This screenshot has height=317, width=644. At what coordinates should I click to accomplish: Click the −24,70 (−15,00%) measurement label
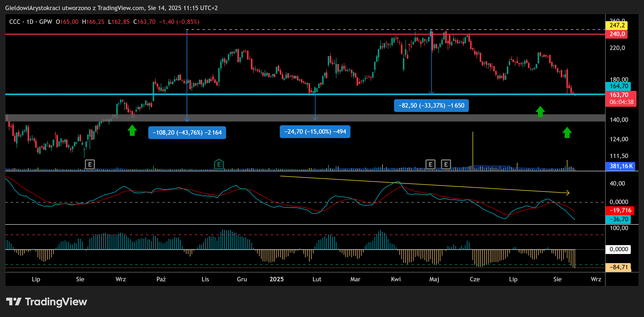[315, 132]
